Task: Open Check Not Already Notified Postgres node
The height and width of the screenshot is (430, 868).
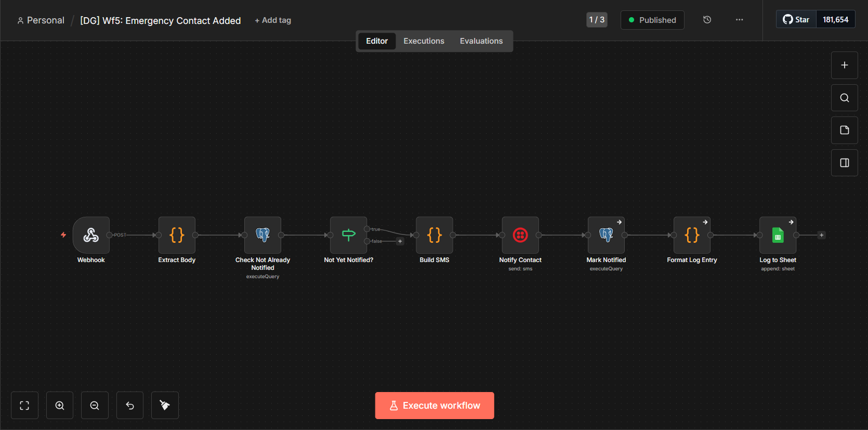Action: (262, 235)
